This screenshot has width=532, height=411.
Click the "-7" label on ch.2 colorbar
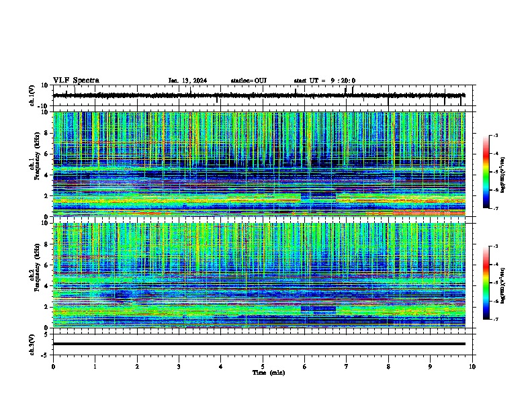click(x=496, y=320)
